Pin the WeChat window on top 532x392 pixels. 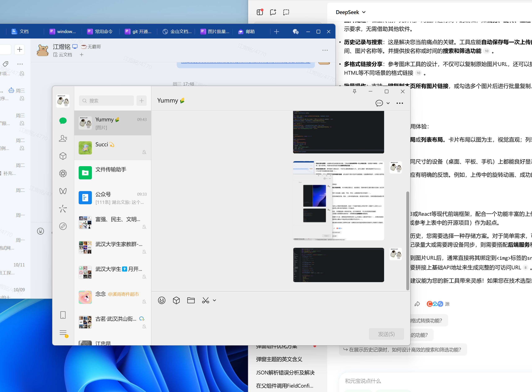coord(354,91)
